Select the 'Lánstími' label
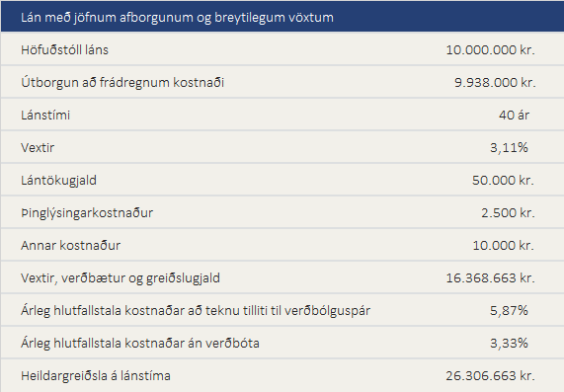Image resolution: width=564 pixels, height=392 pixels. pyautogui.click(x=45, y=116)
